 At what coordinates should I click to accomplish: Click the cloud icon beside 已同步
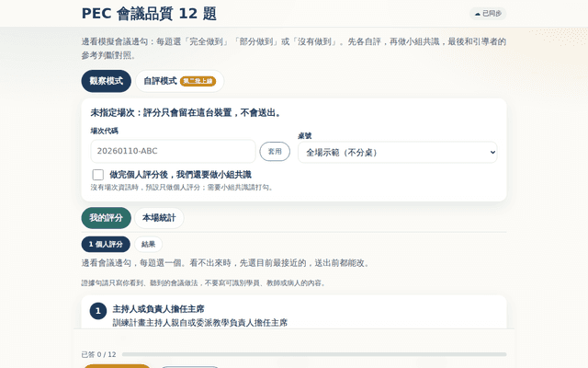(x=478, y=14)
